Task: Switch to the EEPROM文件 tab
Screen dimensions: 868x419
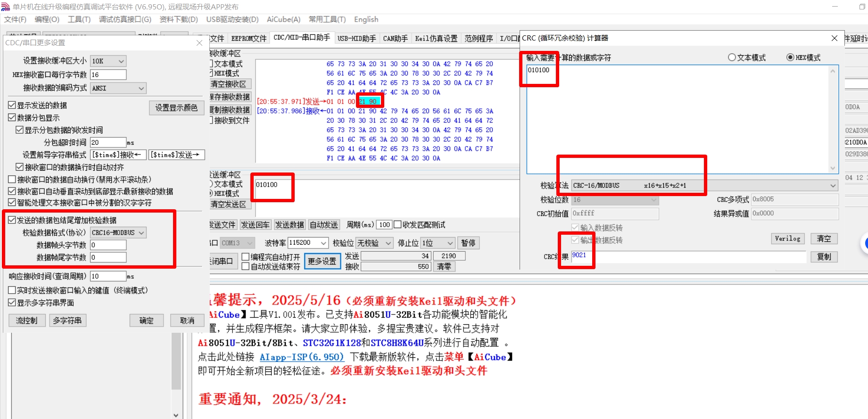Action: click(x=248, y=39)
